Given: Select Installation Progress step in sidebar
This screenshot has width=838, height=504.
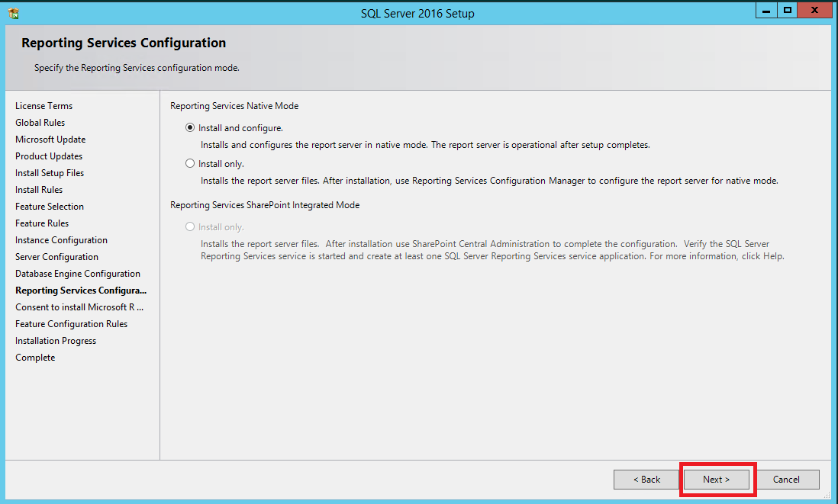Looking at the screenshot, I should click(x=56, y=341).
